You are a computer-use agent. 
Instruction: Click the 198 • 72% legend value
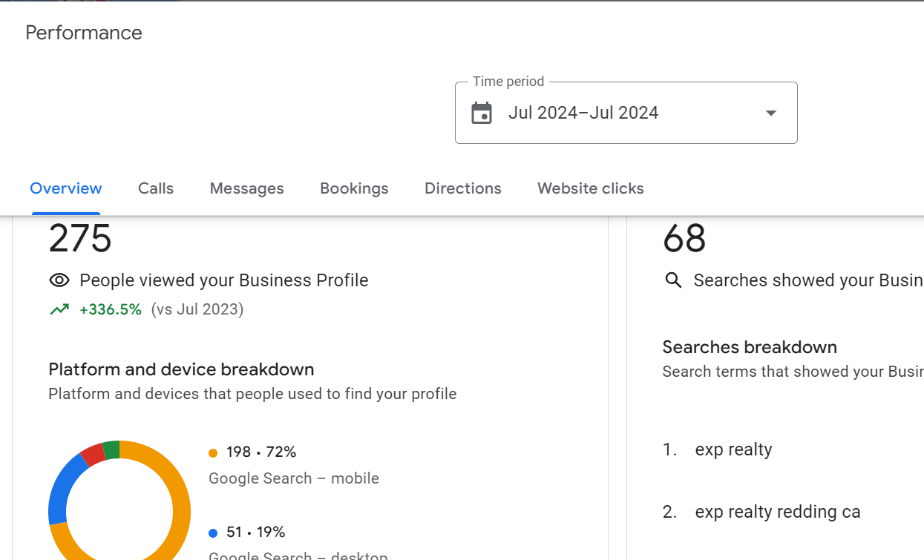pyautogui.click(x=261, y=452)
